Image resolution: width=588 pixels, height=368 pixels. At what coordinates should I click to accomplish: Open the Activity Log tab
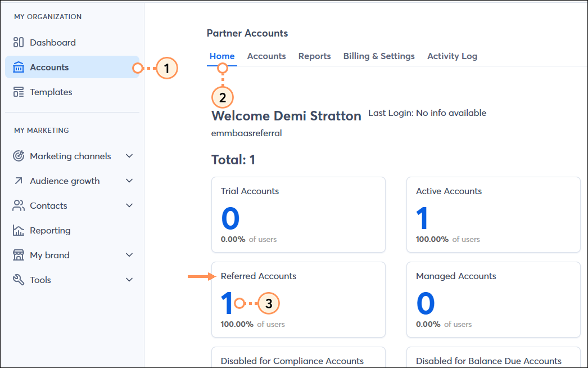453,56
